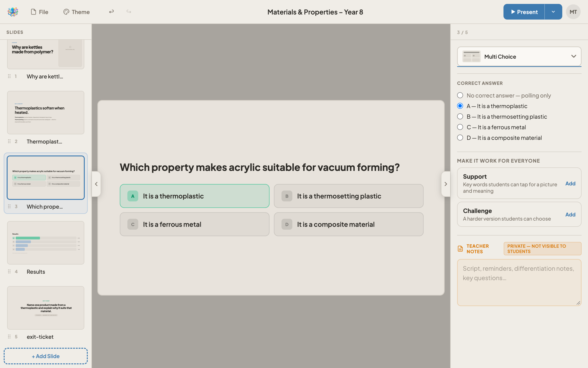Click the Multi Choice layout preview icon
588x368 pixels.
pos(471,57)
